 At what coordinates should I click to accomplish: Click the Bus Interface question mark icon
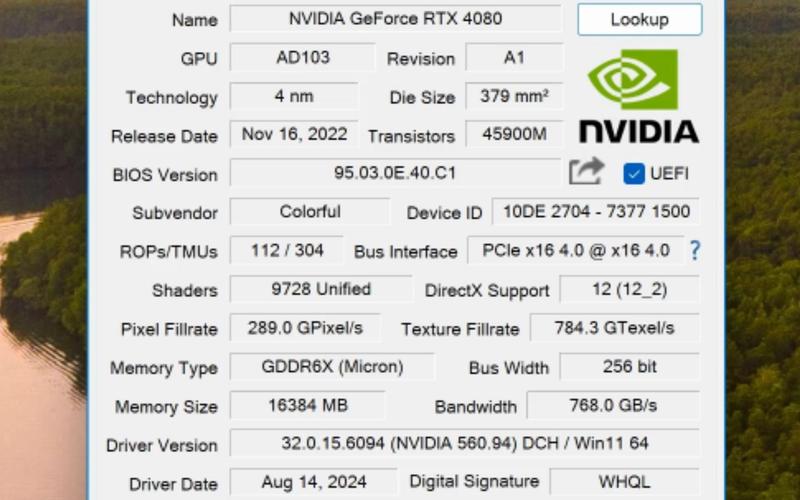point(695,250)
